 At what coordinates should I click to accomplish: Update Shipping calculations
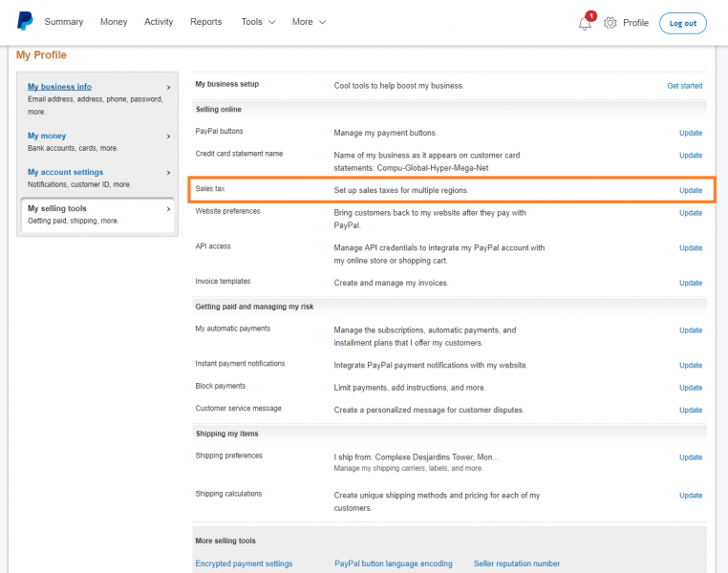pyautogui.click(x=691, y=496)
